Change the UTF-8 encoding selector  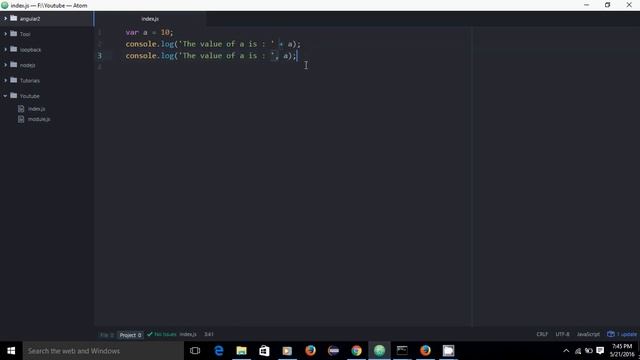click(x=562, y=334)
